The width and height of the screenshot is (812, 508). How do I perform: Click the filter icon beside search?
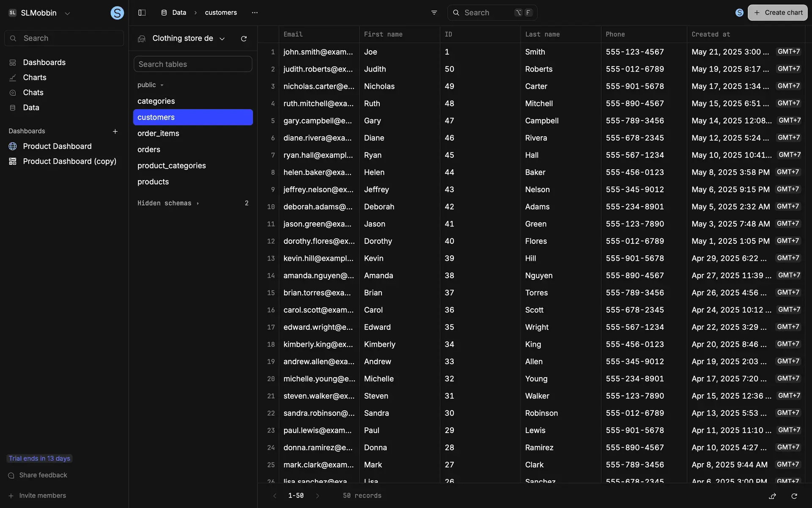coord(434,13)
